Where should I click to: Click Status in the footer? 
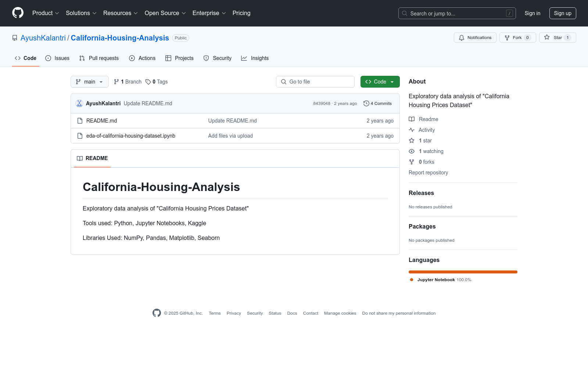(x=275, y=313)
